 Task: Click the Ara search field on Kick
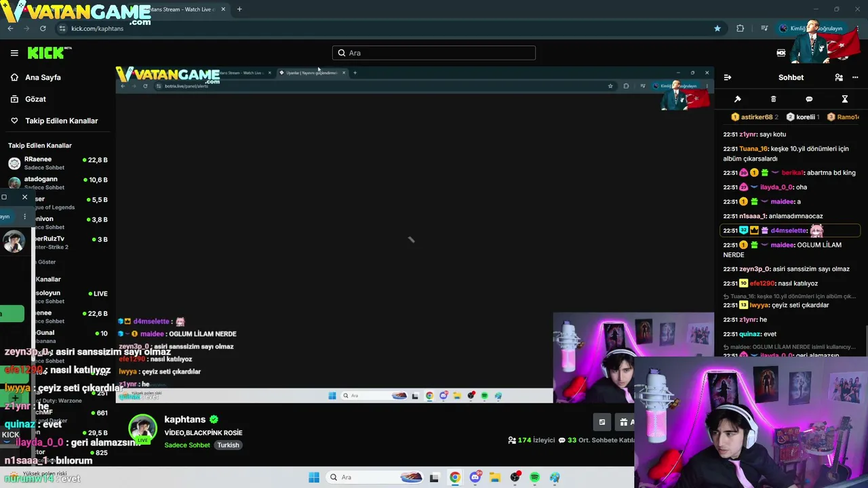point(434,53)
